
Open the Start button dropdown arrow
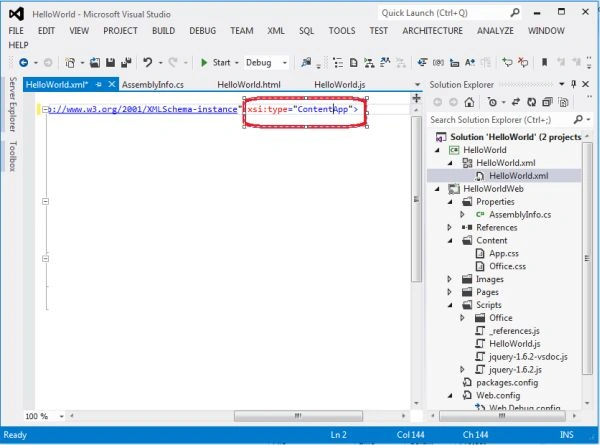pyautogui.click(x=237, y=63)
